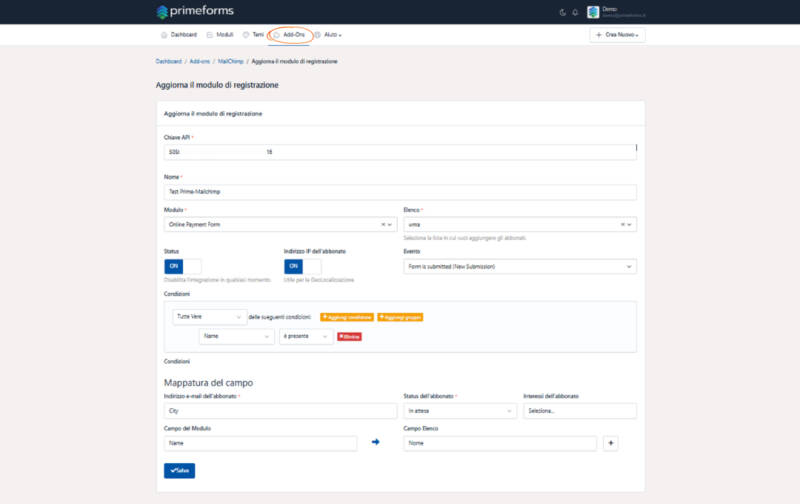This screenshot has height=504, width=800.
Task: Open the subscriber interests Seleziona field
Action: pos(580,411)
